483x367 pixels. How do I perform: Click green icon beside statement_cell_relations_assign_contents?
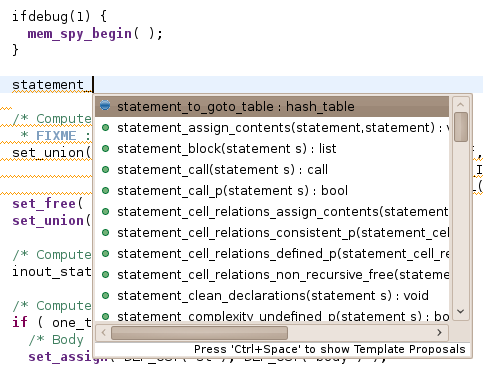click(106, 211)
